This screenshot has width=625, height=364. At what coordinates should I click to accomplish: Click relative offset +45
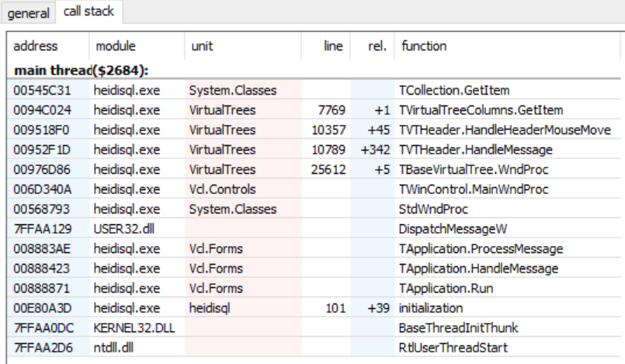[379, 130]
